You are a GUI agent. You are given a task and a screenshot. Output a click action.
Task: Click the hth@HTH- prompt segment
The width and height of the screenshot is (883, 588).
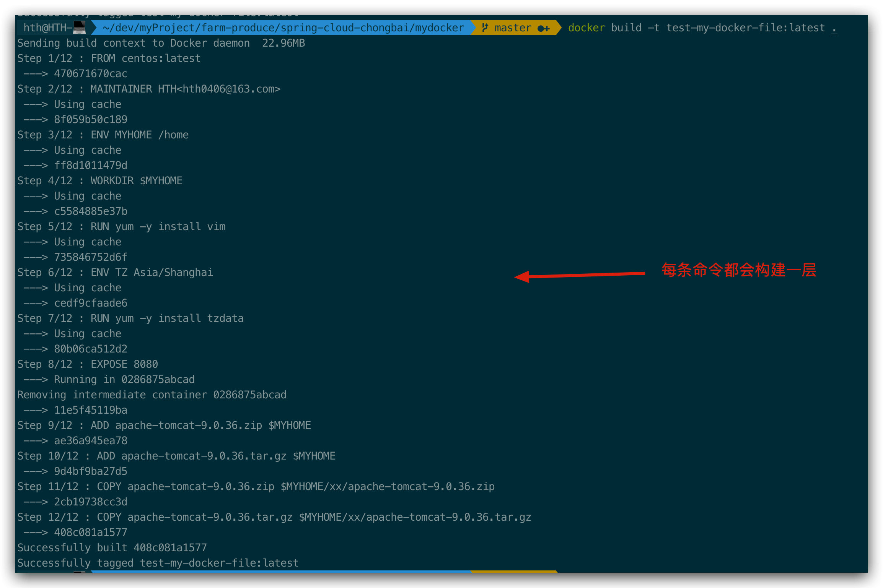pos(48,28)
